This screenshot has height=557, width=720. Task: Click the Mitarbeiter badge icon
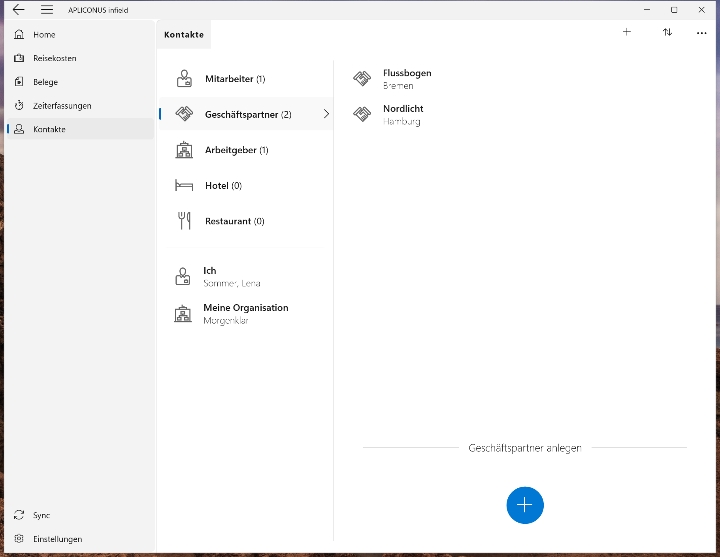point(184,79)
